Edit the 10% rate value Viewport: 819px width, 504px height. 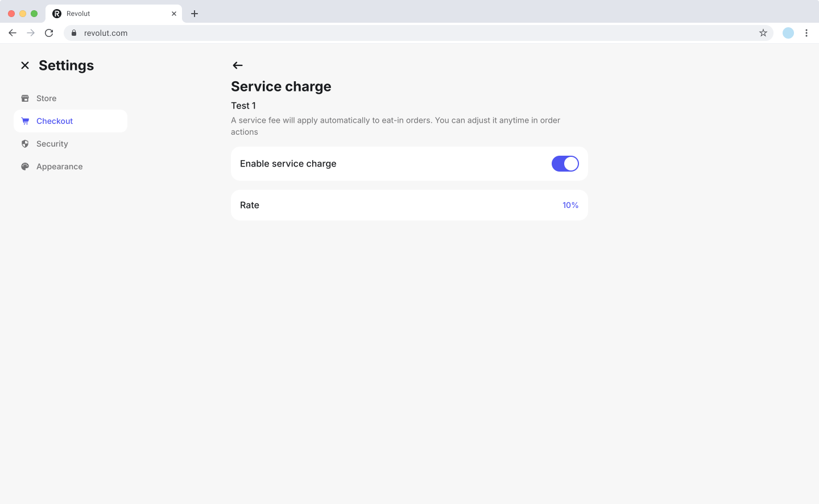click(x=570, y=205)
